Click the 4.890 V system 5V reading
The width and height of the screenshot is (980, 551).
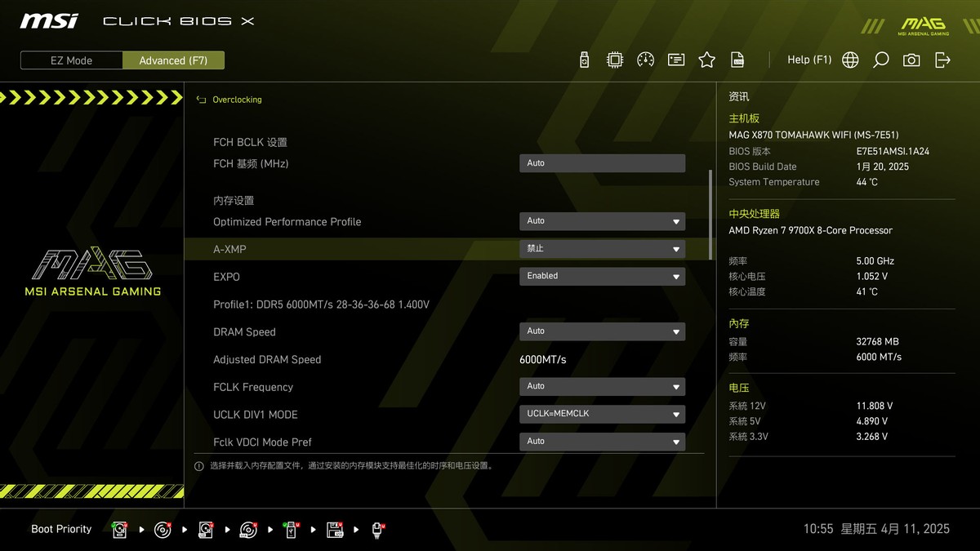pyautogui.click(x=872, y=421)
